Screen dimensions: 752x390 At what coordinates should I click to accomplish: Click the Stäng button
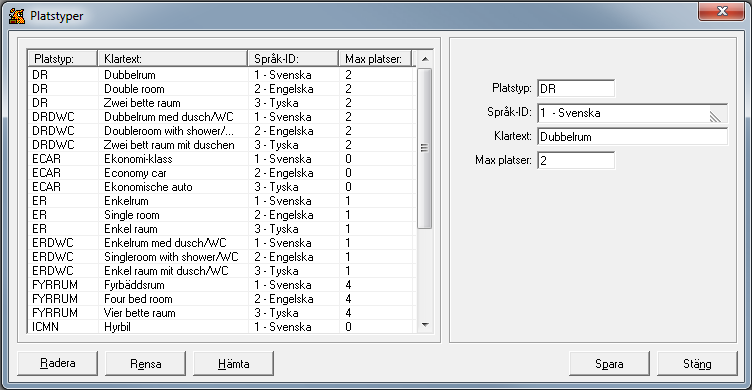697,363
